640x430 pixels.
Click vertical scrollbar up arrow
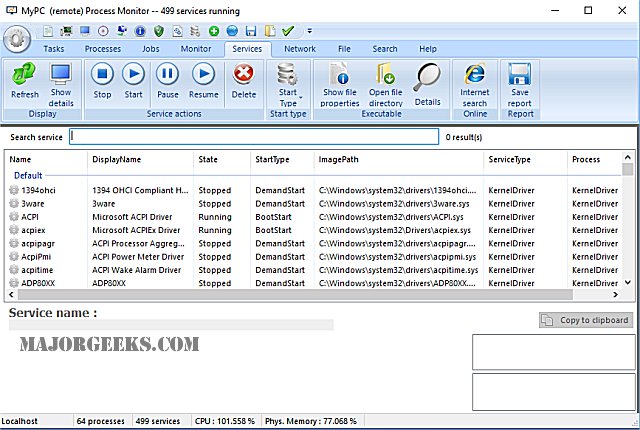click(628, 157)
